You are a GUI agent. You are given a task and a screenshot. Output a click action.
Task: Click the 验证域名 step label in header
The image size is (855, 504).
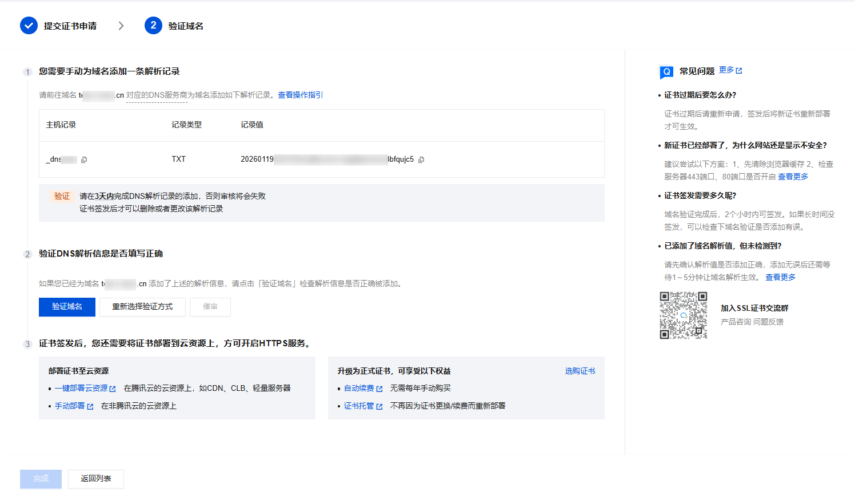(x=186, y=26)
